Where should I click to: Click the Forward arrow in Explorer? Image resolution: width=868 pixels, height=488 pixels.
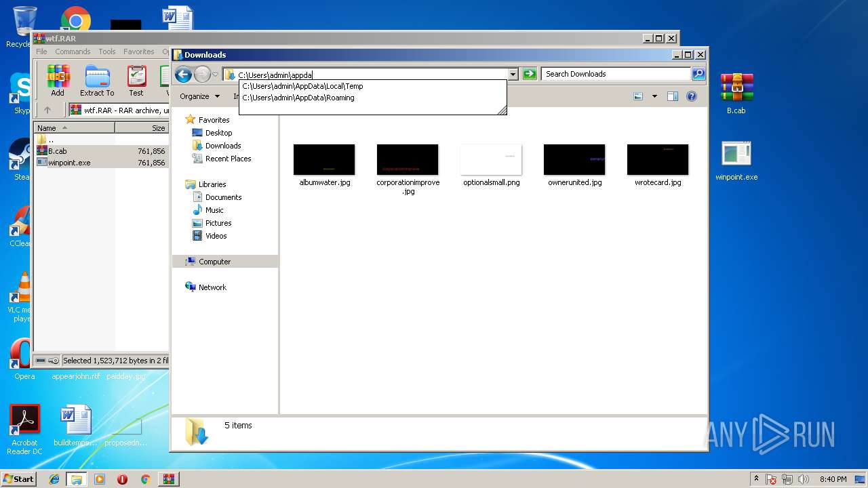(202, 75)
